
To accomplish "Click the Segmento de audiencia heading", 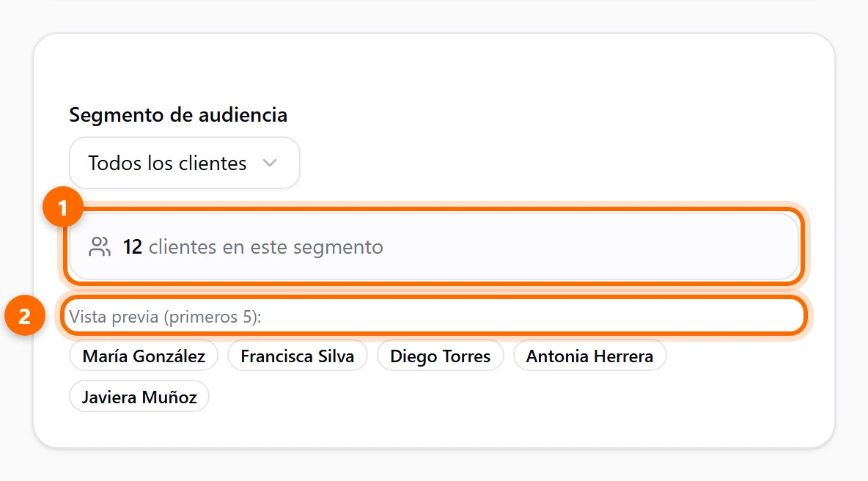I will [x=178, y=115].
